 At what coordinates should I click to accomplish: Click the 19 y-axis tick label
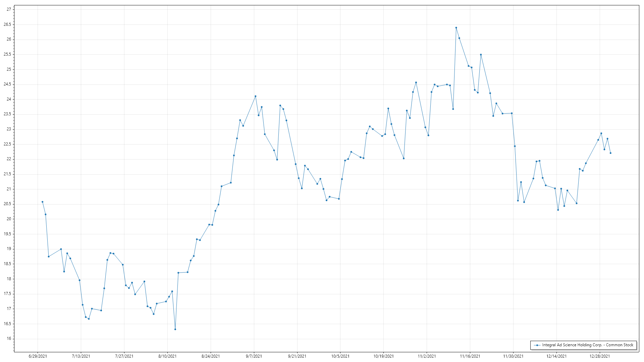click(9, 249)
